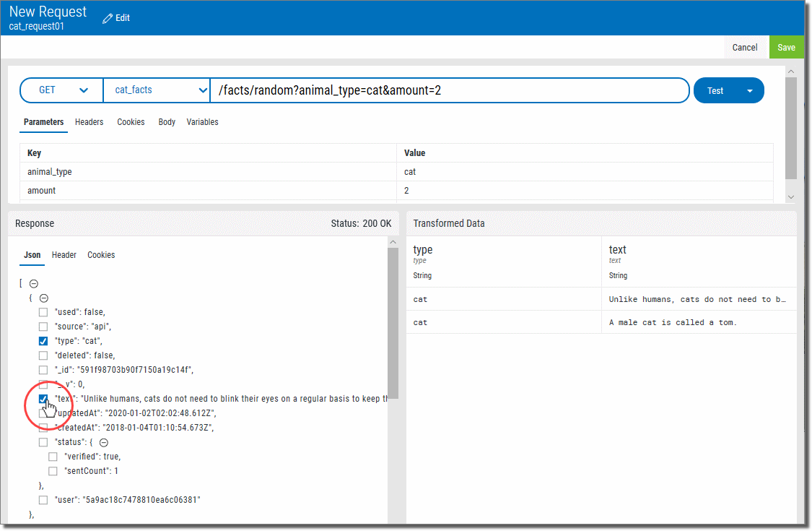Check the "user" field checkbox

pos(43,500)
